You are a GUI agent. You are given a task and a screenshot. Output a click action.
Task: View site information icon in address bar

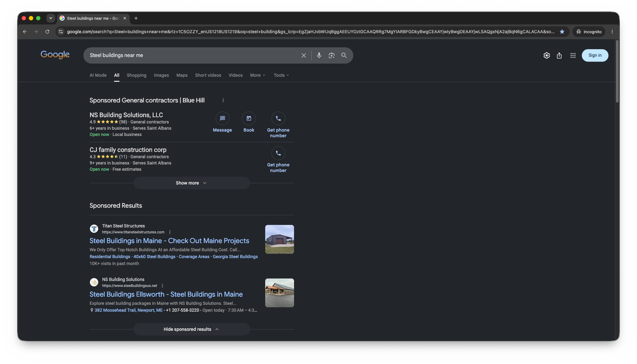[61, 32]
